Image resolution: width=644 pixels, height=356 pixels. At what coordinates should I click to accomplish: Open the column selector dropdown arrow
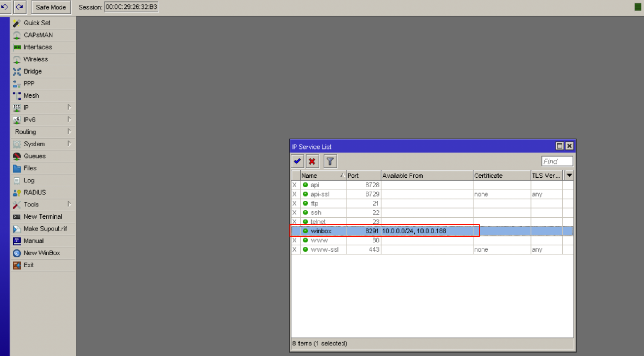(x=569, y=175)
